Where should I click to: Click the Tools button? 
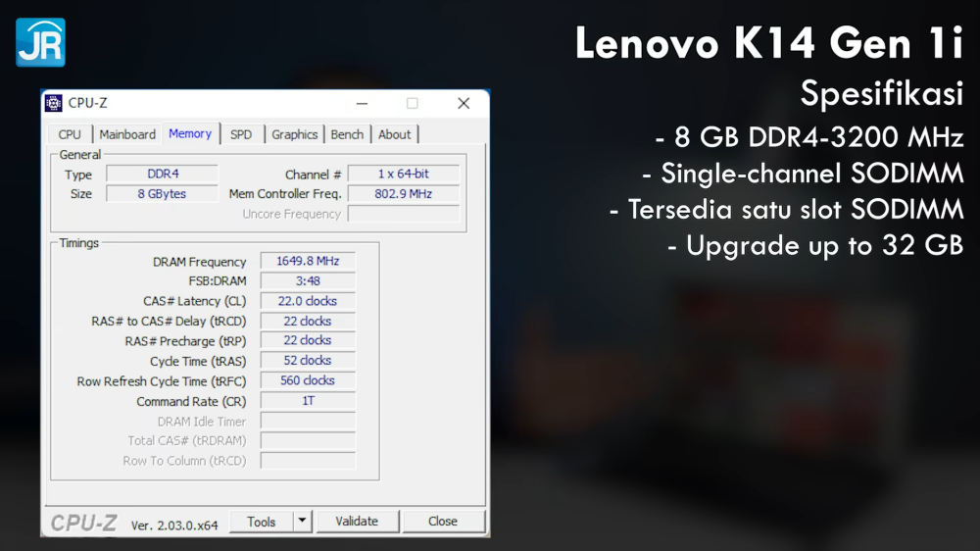coord(262,522)
